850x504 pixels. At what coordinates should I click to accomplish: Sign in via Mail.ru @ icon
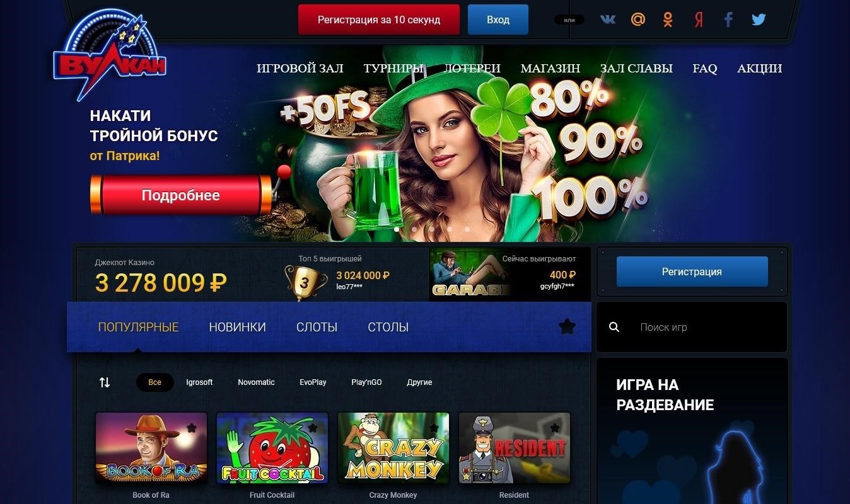(x=638, y=20)
